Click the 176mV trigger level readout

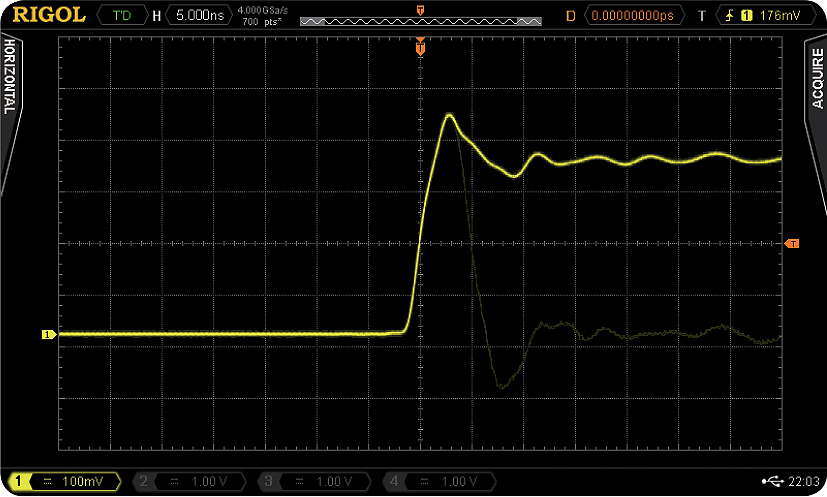click(x=780, y=16)
